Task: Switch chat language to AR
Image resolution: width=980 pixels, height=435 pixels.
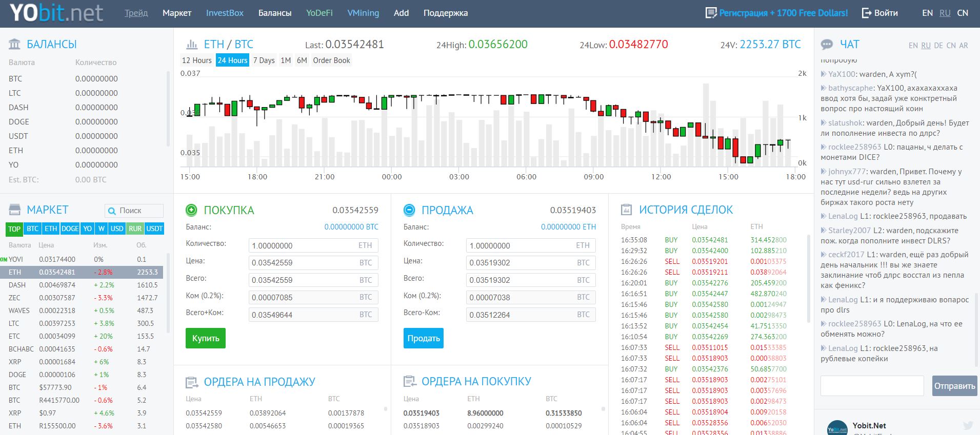Action: pos(964,46)
